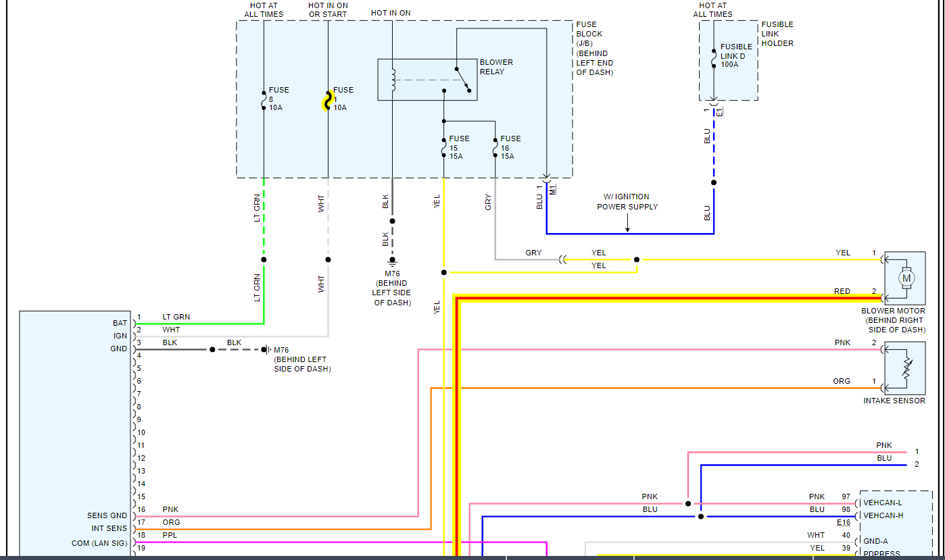Screen dimensions: 945x560
Task: Click "HOT AT ALL TIMES" above Fuse 8
Action: coord(264,10)
